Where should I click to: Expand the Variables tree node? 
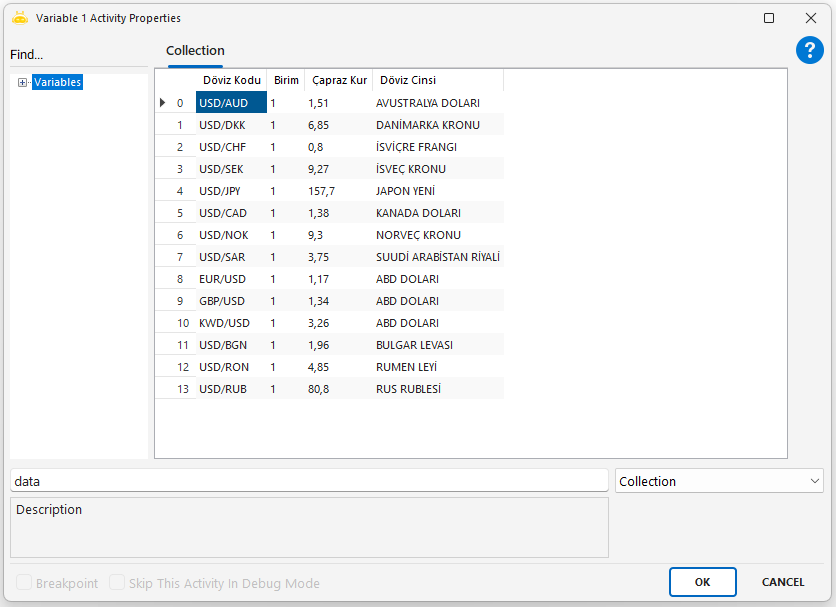[22, 83]
